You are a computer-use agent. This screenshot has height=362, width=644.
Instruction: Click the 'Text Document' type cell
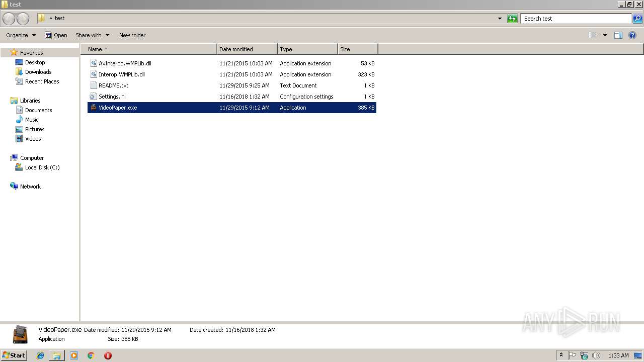298,85
